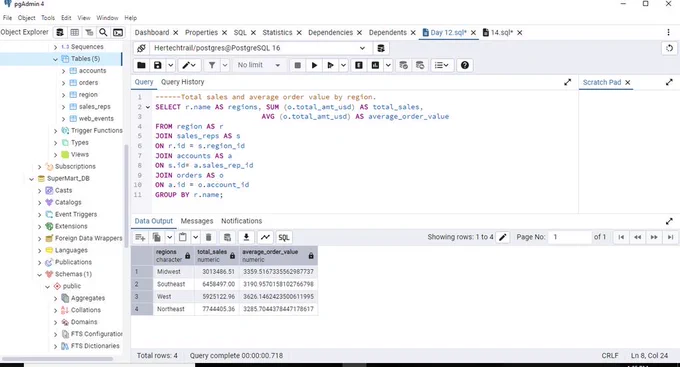The height and width of the screenshot is (367, 680).
Task: Switch to the Messages tab
Action: (197, 221)
